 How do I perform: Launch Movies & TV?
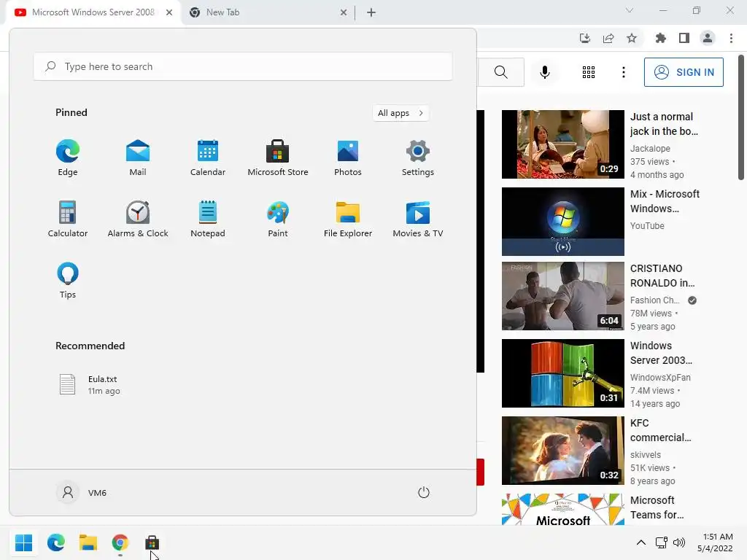(x=418, y=219)
